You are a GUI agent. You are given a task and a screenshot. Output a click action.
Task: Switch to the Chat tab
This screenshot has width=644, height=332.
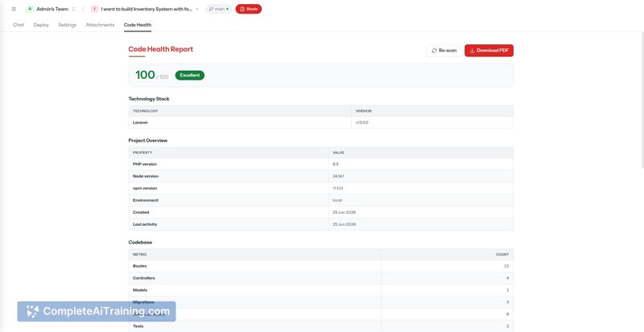point(19,25)
